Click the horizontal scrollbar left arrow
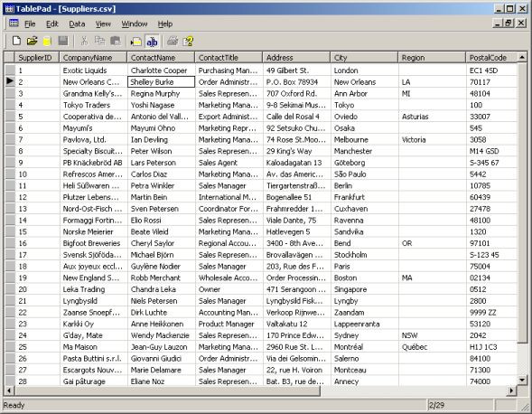532x414 pixels. click(x=9, y=390)
